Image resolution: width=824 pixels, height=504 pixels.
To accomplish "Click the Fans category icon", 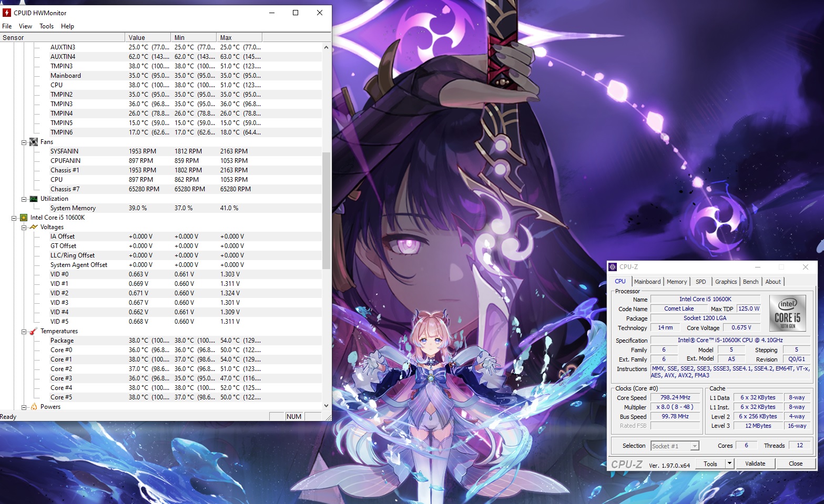I will tap(34, 142).
